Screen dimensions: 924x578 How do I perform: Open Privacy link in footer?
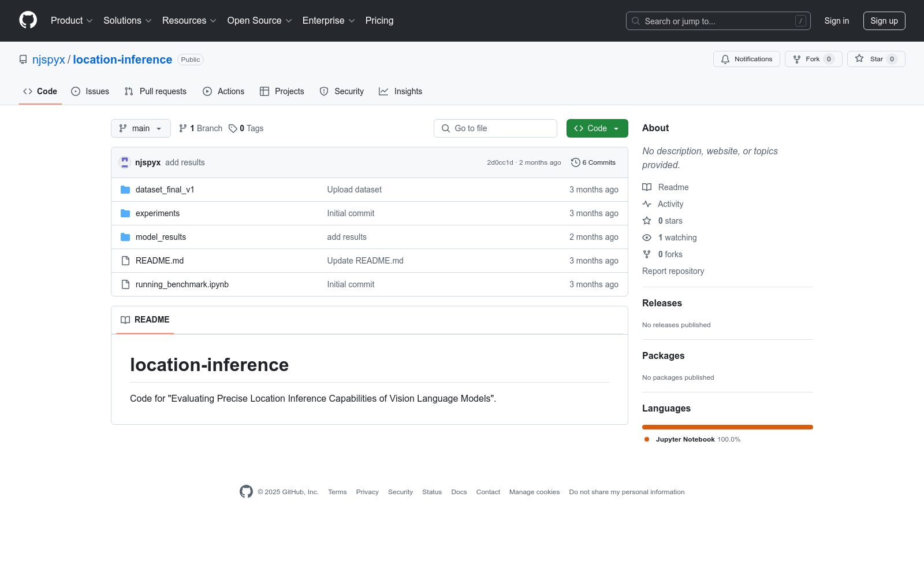point(367,492)
